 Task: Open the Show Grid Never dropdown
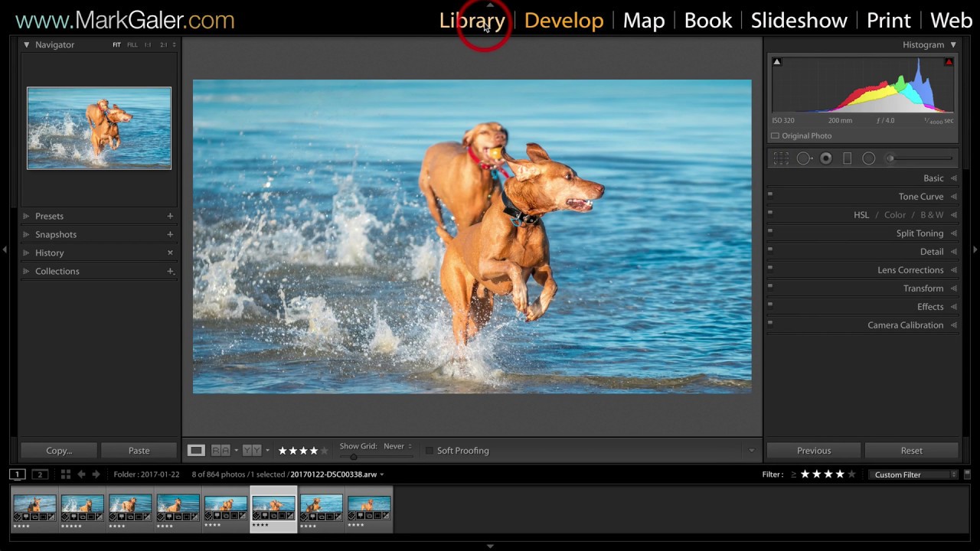399,446
